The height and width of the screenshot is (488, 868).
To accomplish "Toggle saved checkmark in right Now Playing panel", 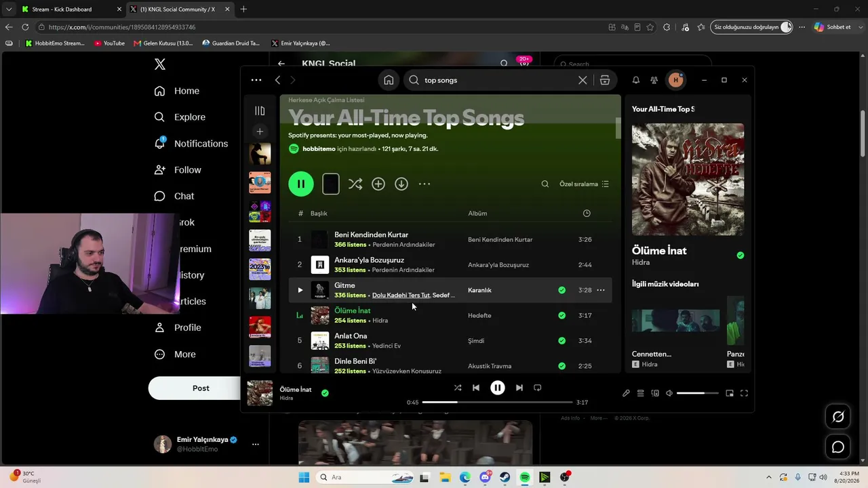I will pyautogui.click(x=740, y=256).
